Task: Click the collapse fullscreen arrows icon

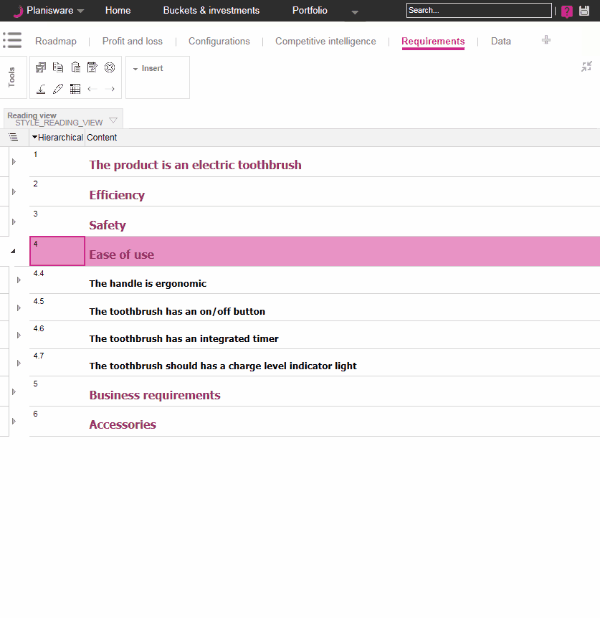Action: click(586, 67)
